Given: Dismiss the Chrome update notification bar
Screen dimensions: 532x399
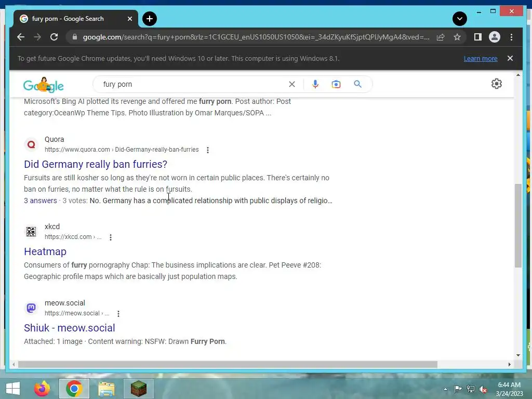Looking at the screenshot, I should pyautogui.click(x=510, y=58).
